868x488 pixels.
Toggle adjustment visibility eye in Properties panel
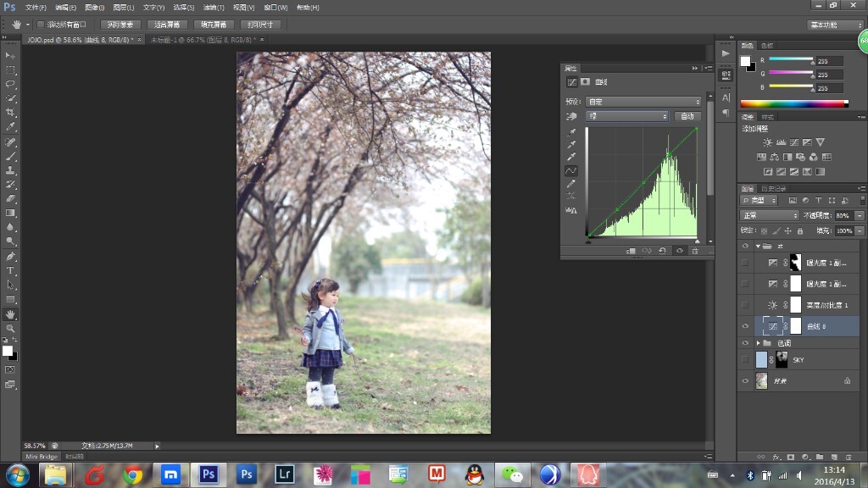click(x=679, y=251)
